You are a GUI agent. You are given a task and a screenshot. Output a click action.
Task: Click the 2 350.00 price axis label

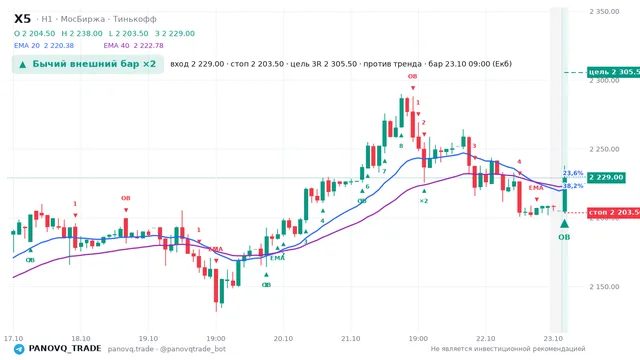(x=604, y=11)
